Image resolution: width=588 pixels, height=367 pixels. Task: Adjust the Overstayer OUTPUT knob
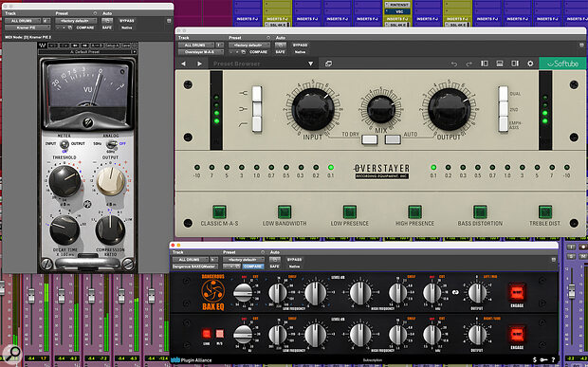[450, 109]
